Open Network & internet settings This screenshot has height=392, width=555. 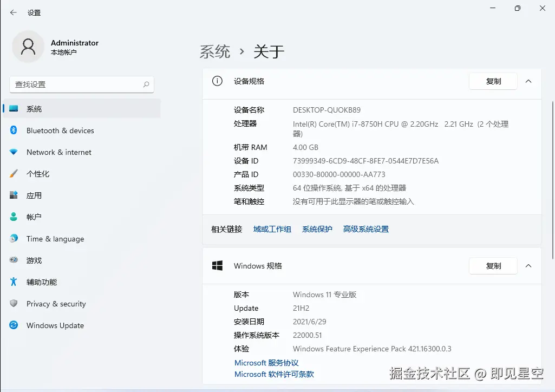tap(82, 152)
